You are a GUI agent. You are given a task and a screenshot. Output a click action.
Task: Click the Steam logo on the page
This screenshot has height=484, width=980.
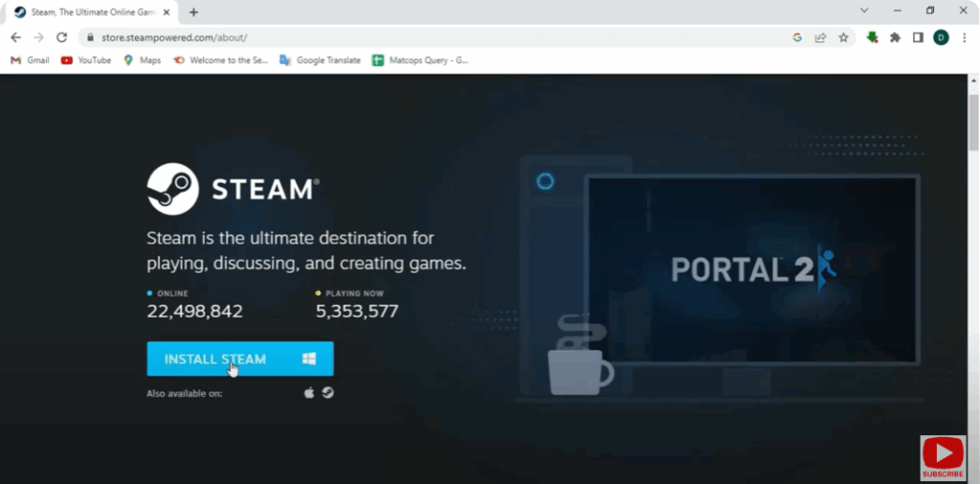234,189
